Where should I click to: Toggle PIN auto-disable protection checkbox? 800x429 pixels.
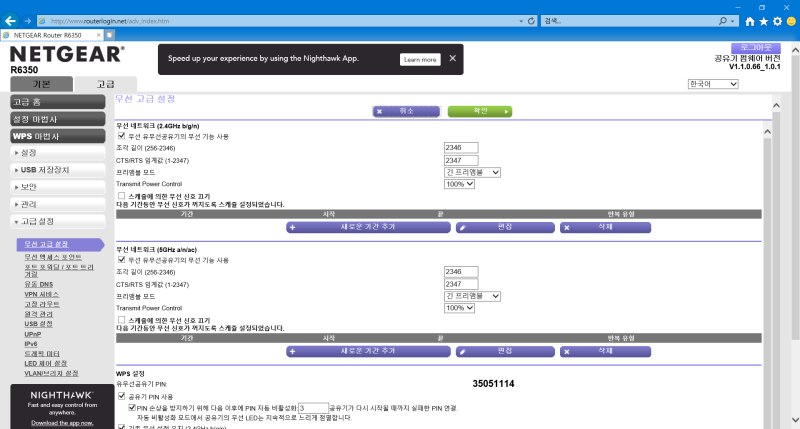click(x=132, y=408)
